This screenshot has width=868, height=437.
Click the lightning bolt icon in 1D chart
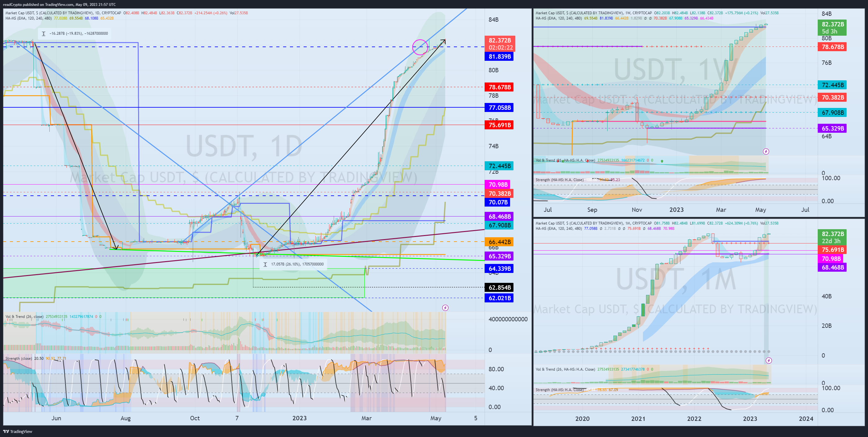[x=445, y=308]
